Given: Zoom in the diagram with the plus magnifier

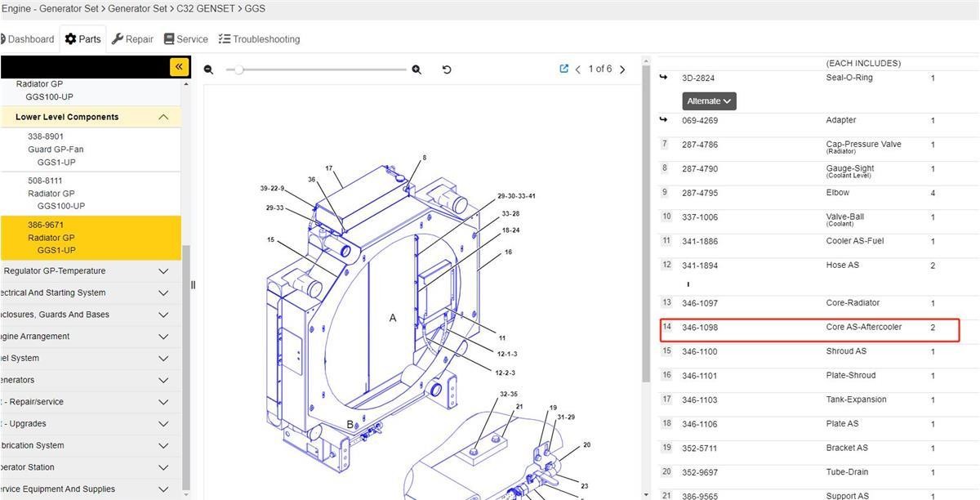Looking at the screenshot, I should [416, 69].
